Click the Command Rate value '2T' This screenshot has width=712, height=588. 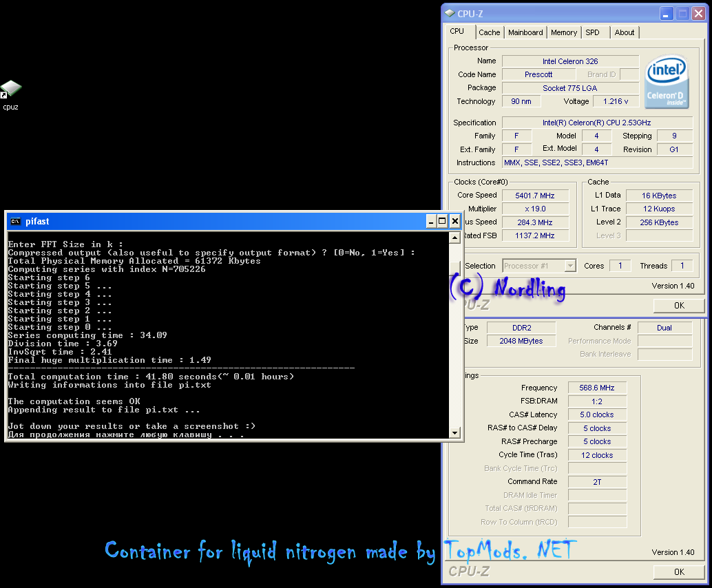point(597,482)
